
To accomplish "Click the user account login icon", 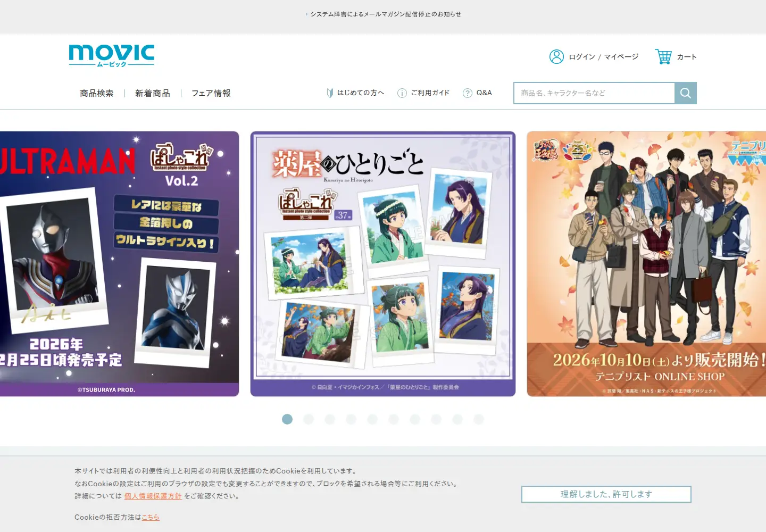I will pyautogui.click(x=556, y=56).
